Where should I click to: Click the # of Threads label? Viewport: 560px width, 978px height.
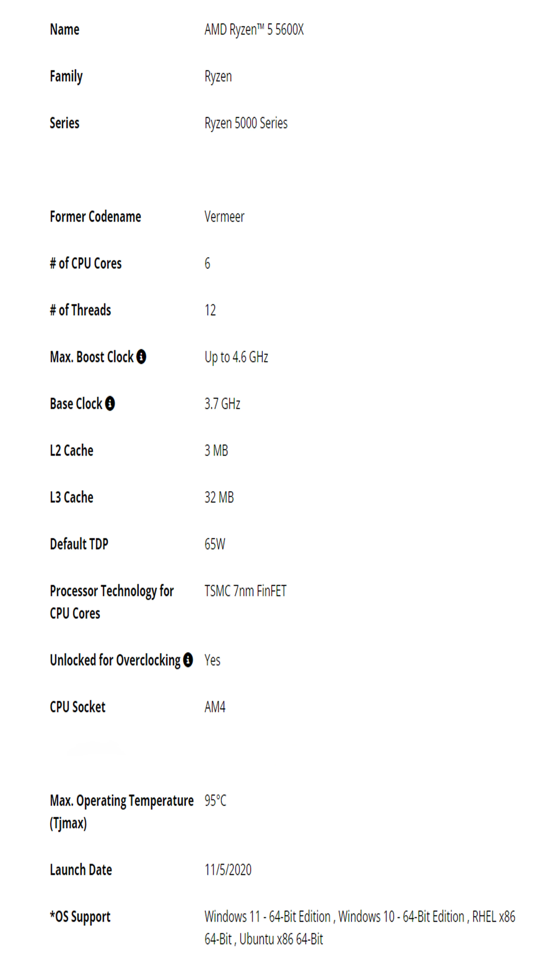80,310
